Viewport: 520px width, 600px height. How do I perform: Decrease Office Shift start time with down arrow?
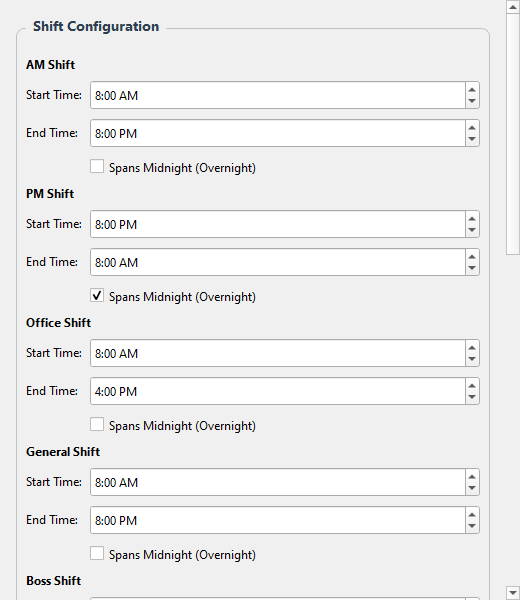472,359
